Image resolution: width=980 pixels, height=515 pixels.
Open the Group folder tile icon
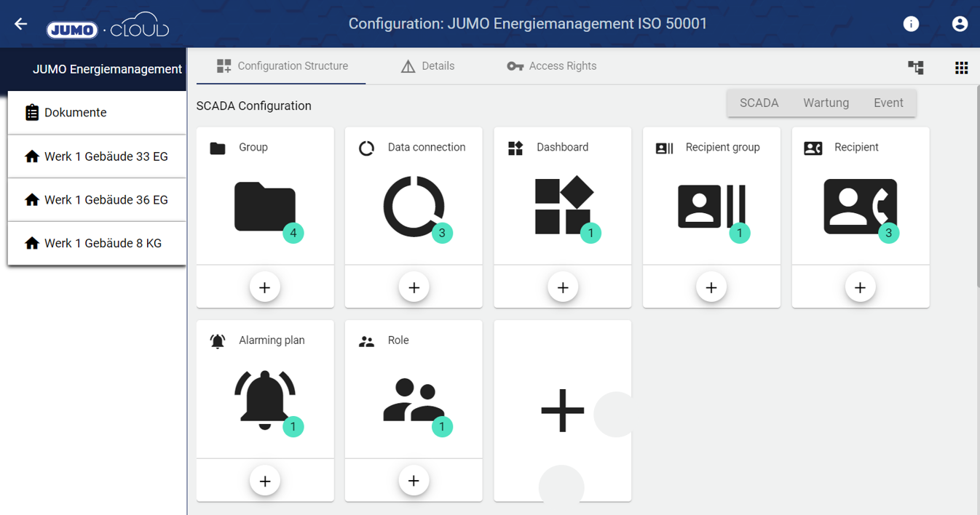pyautogui.click(x=265, y=207)
